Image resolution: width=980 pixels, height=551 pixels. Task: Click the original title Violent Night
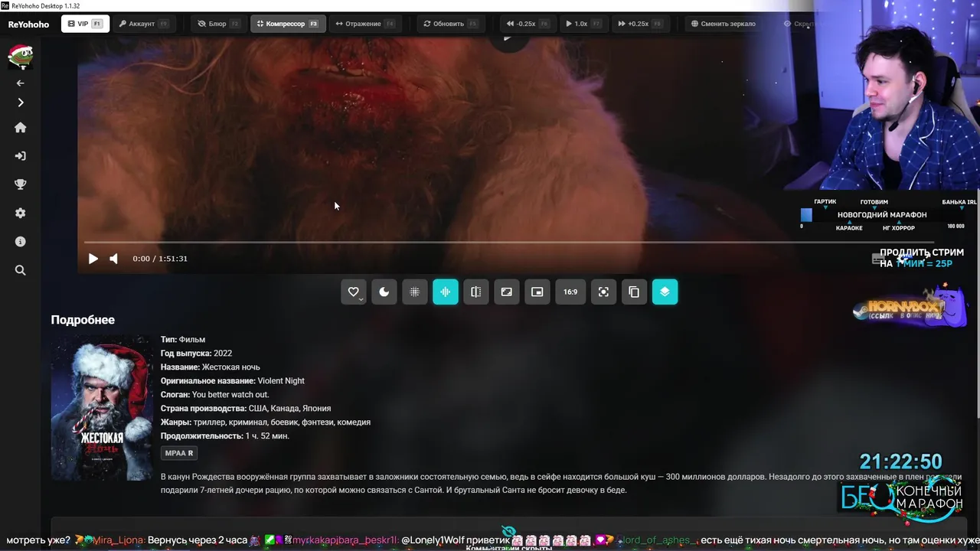(x=281, y=380)
